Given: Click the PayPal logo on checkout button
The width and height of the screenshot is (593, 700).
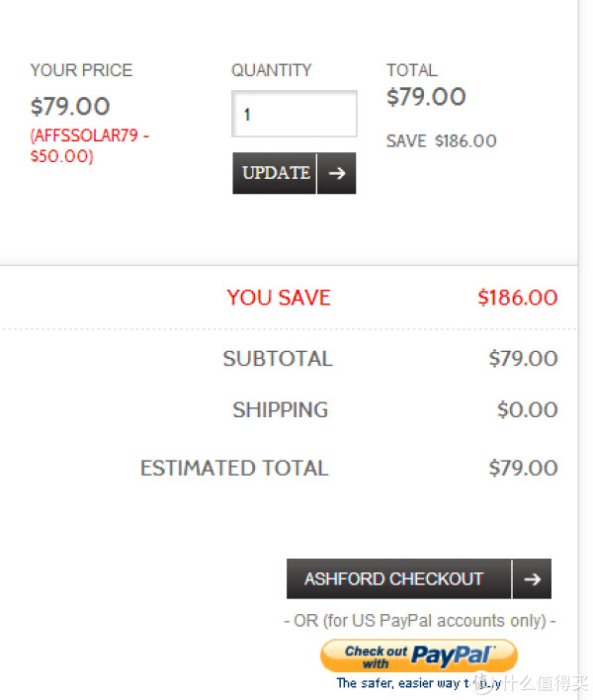Looking at the screenshot, I should 453,655.
